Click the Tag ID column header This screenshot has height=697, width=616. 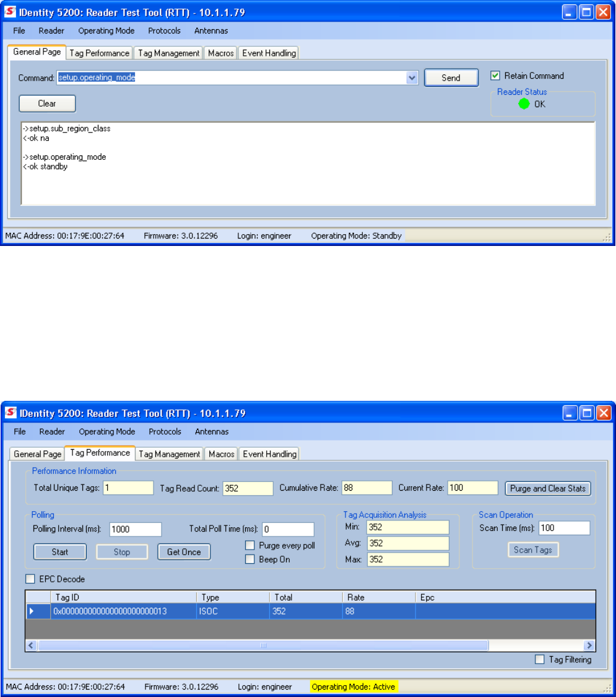pos(123,597)
